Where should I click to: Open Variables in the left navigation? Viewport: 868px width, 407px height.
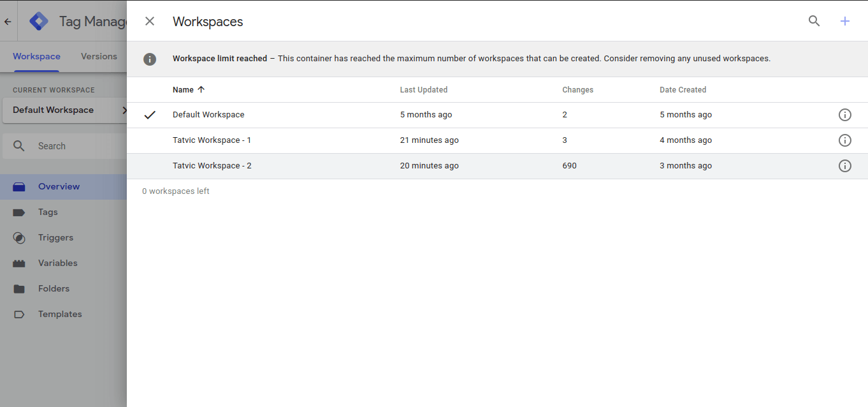click(64, 263)
